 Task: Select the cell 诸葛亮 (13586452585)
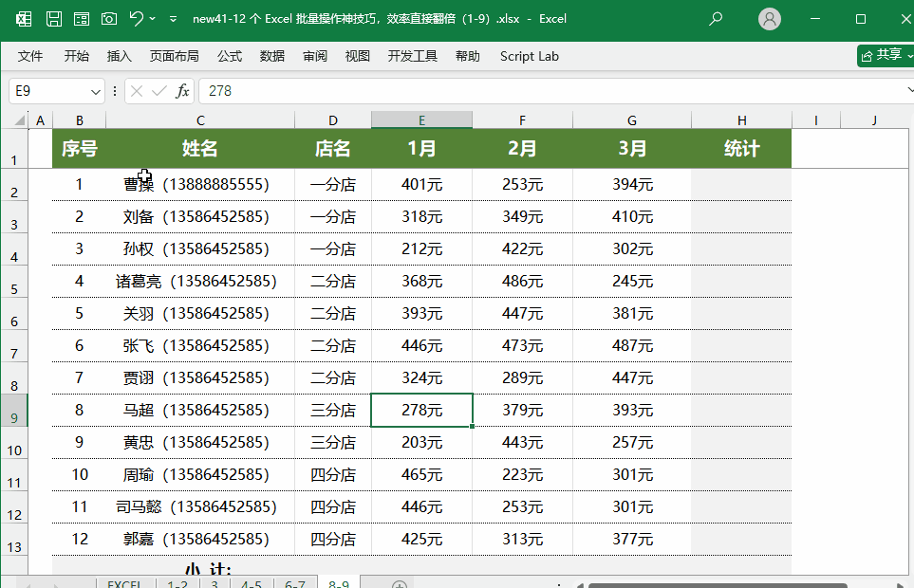[200, 281]
